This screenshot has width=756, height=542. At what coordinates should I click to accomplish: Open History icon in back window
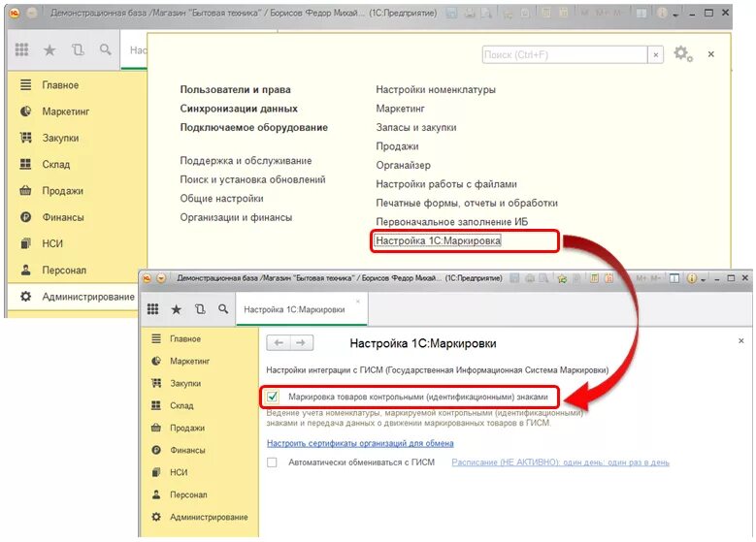[x=78, y=49]
